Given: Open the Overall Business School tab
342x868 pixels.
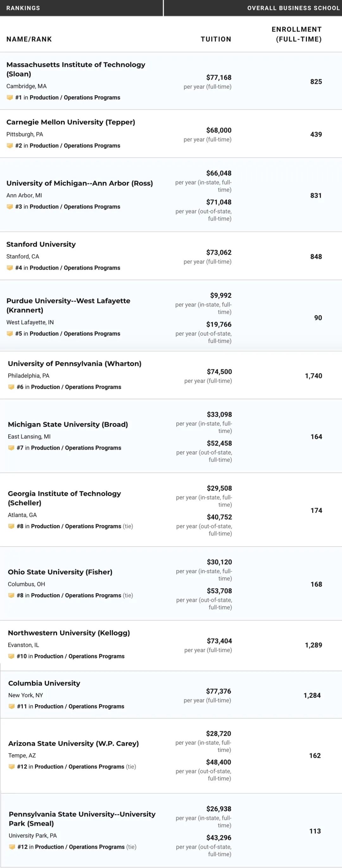Looking at the screenshot, I should pos(293,8).
